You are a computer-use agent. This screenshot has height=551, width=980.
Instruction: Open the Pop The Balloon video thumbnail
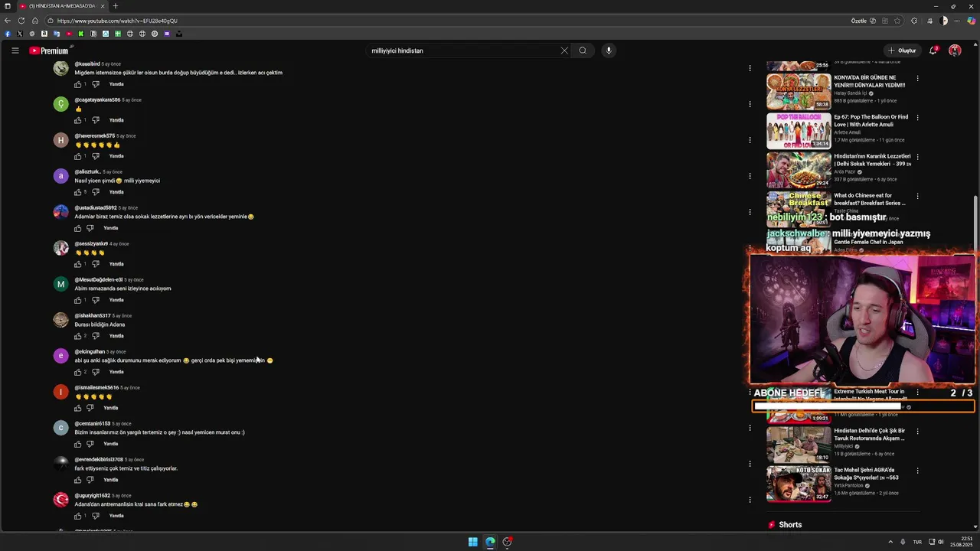click(799, 131)
